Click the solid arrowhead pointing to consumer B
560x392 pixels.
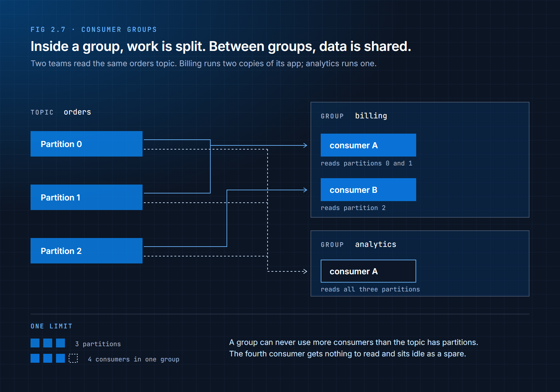click(x=305, y=190)
